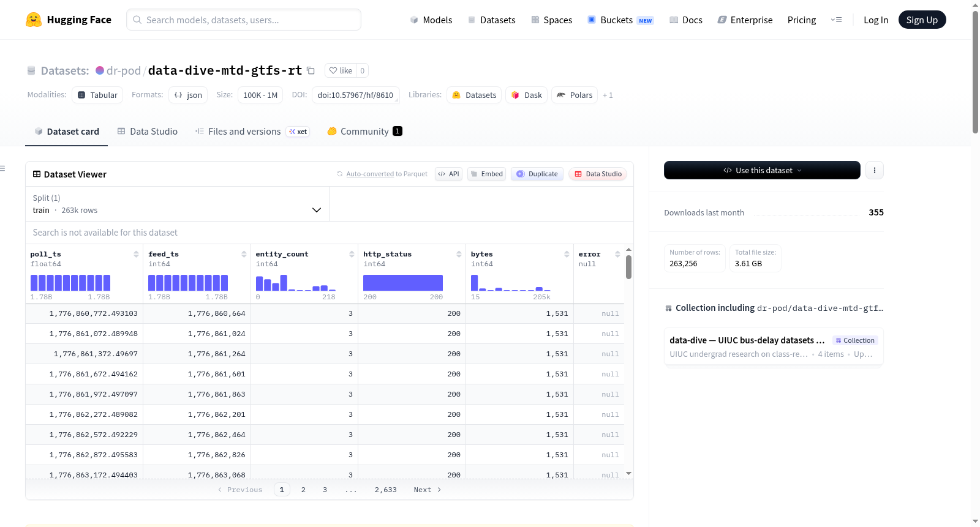Click the Datasets library tag
This screenshot has width=980, height=527.
pos(474,95)
